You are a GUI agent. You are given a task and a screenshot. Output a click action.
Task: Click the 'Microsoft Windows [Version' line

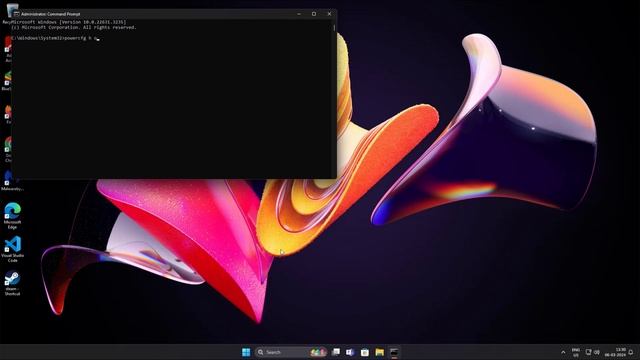pos(69,22)
